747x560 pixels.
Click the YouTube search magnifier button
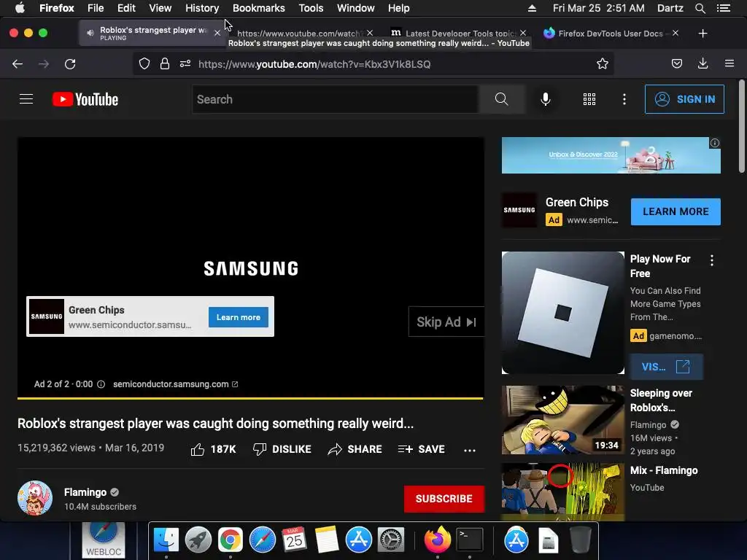[x=502, y=99]
